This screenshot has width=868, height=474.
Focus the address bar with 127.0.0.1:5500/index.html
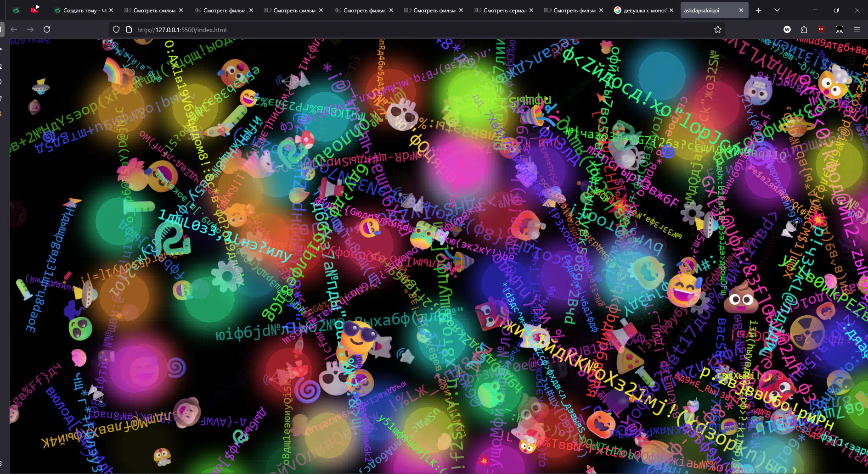(417, 29)
